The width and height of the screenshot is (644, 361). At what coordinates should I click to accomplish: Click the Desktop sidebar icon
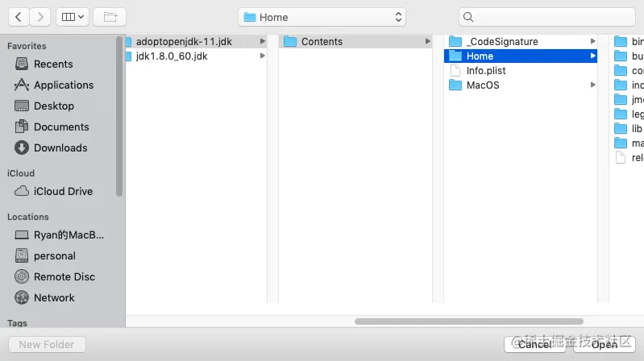pyautogui.click(x=22, y=106)
